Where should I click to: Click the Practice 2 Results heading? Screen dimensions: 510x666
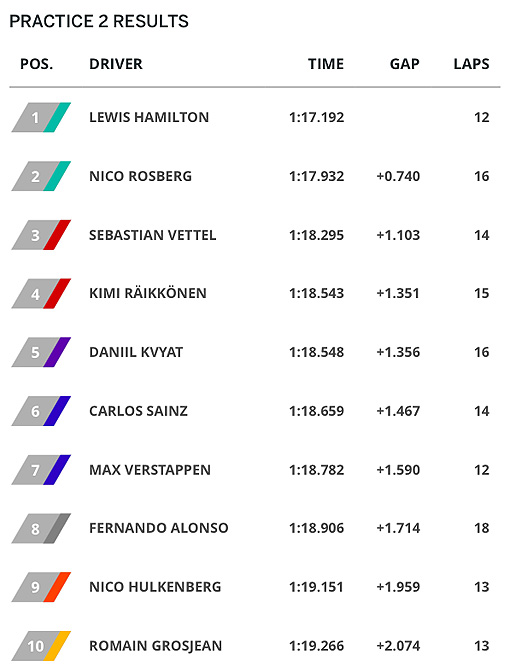[x=99, y=21]
